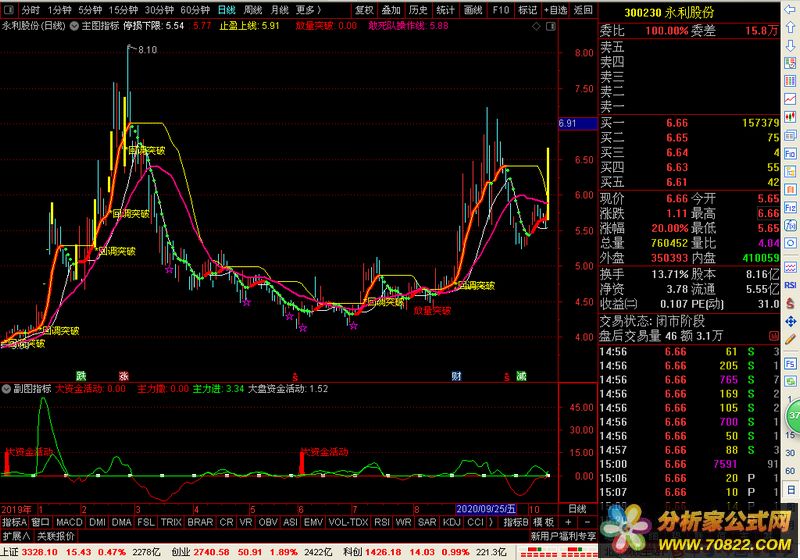Select the KDJ indicator tab

pos(452,522)
